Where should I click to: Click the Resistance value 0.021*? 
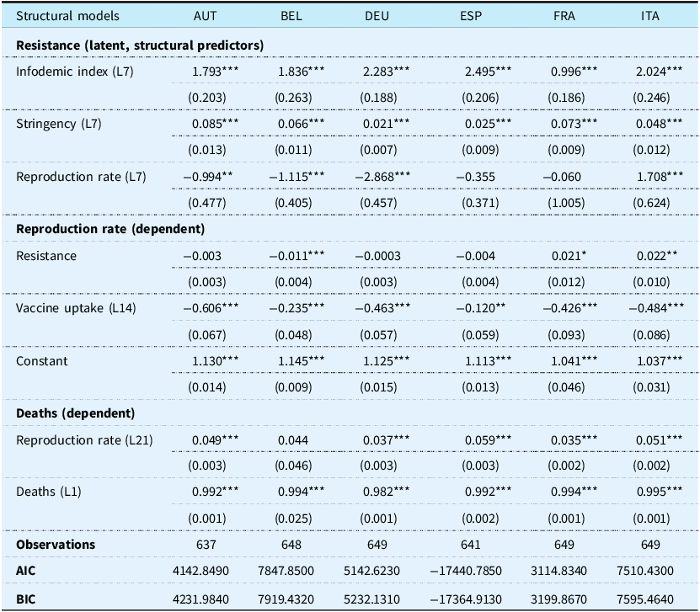[x=569, y=256]
